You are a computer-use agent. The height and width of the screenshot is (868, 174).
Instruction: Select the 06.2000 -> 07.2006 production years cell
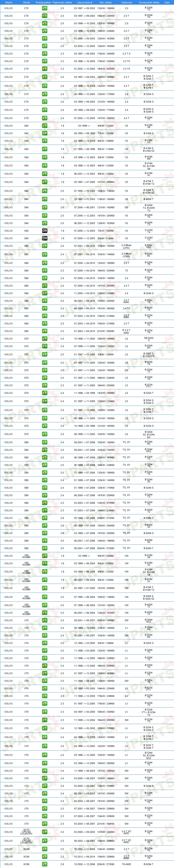84,495
